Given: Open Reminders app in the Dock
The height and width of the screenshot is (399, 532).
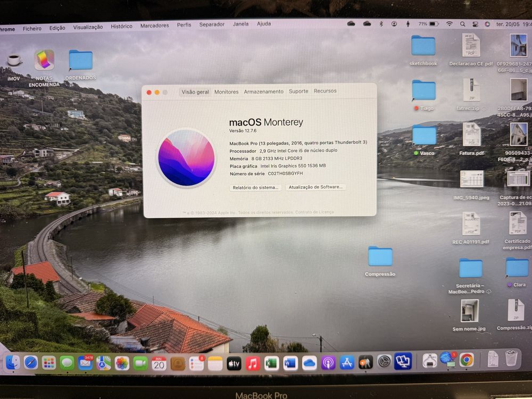Looking at the screenshot, I should [196, 364].
